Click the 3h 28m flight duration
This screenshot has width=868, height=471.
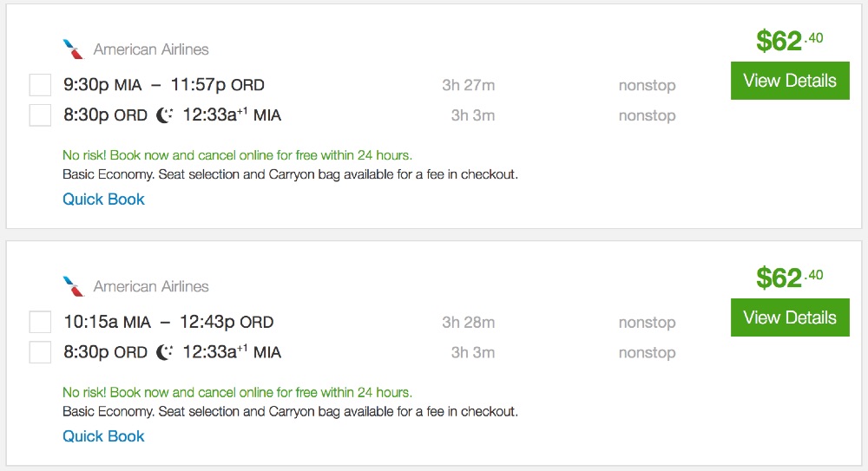point(468,322)
